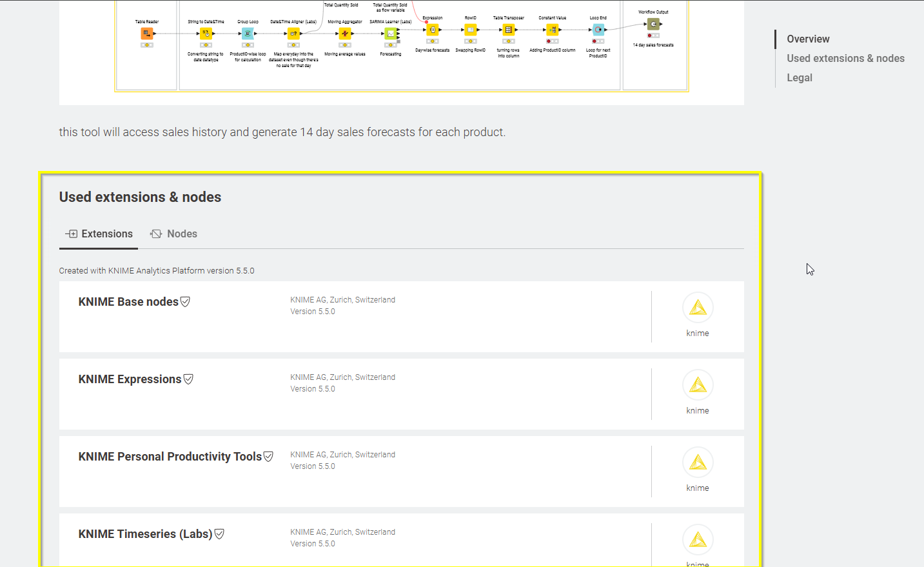Switch to the Extensions tab
The image size is (924, 567).
coord(99,234)
